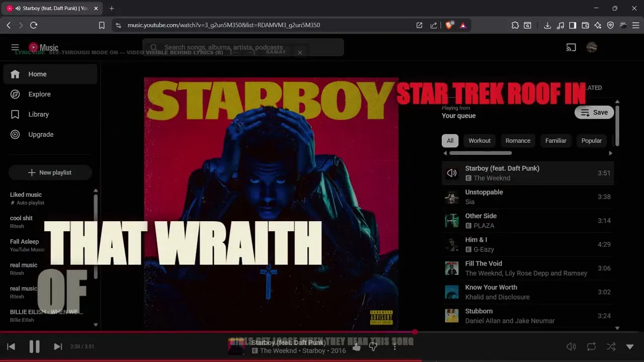Click the player bar album thumbnail

pos(236,346)
